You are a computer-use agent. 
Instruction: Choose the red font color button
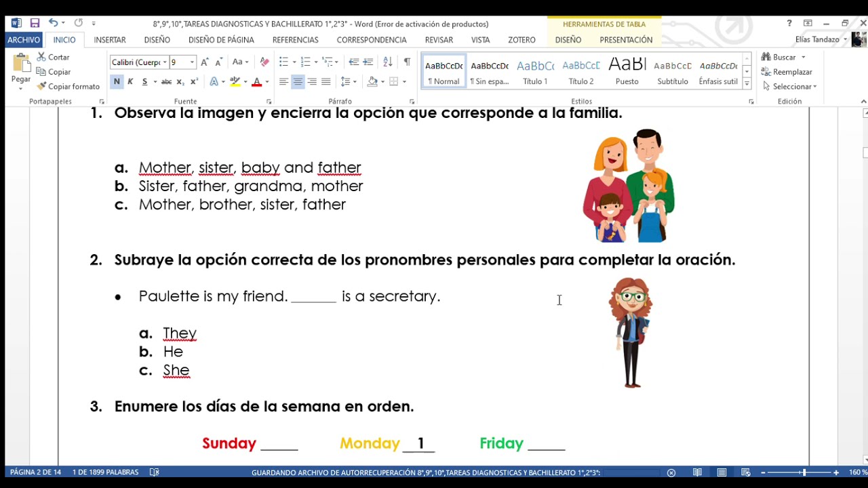[256, 82]
